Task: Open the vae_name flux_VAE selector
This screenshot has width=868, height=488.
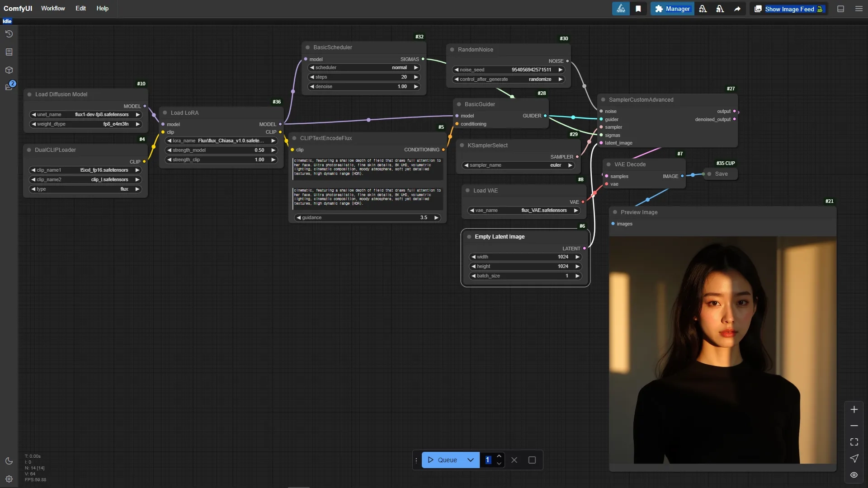Action: [x=524, y=211]
